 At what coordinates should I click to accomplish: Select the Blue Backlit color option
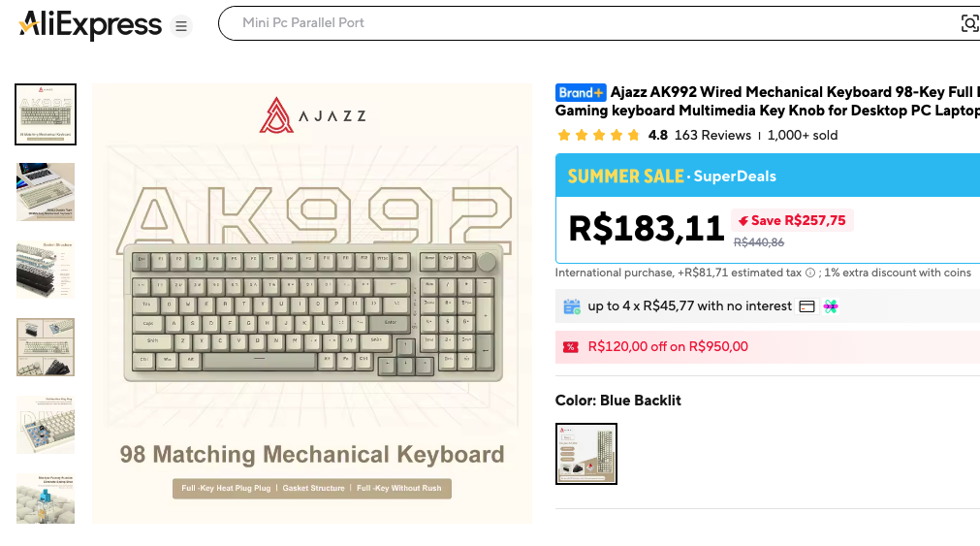(586, 454)
